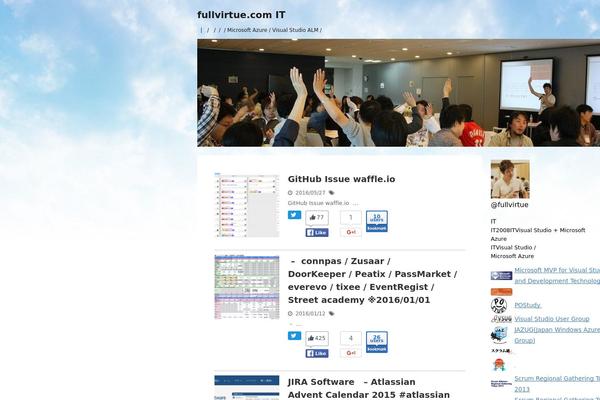Click the Google+ count showing 4

(351, 338)
